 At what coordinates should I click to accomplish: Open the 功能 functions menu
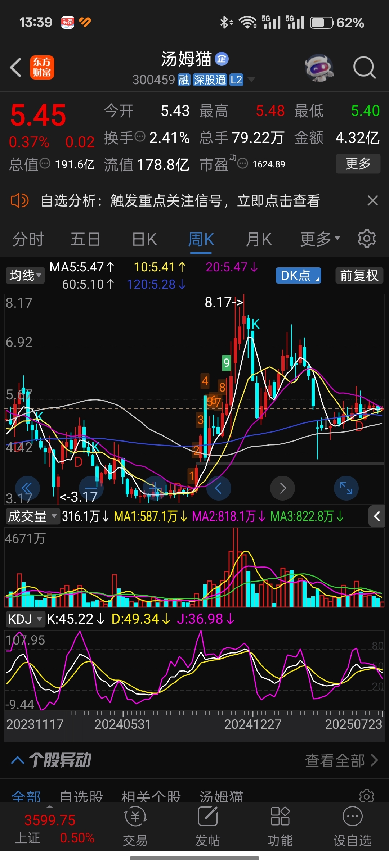coord(280,827)
